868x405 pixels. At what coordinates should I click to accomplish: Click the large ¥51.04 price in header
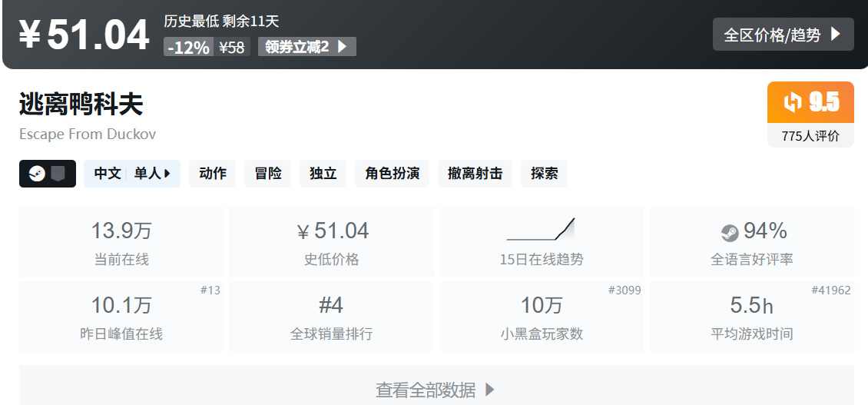click(x=84, y=35)
